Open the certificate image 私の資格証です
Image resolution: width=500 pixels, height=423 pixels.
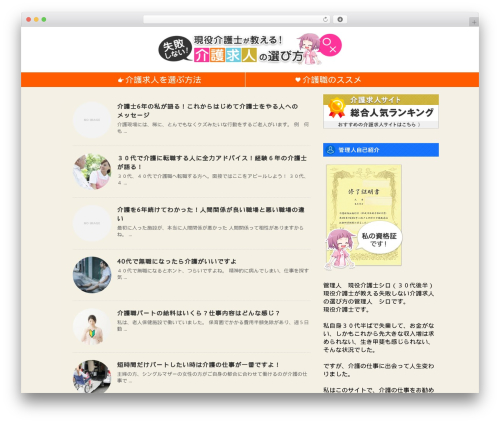[x=364, y=216]
